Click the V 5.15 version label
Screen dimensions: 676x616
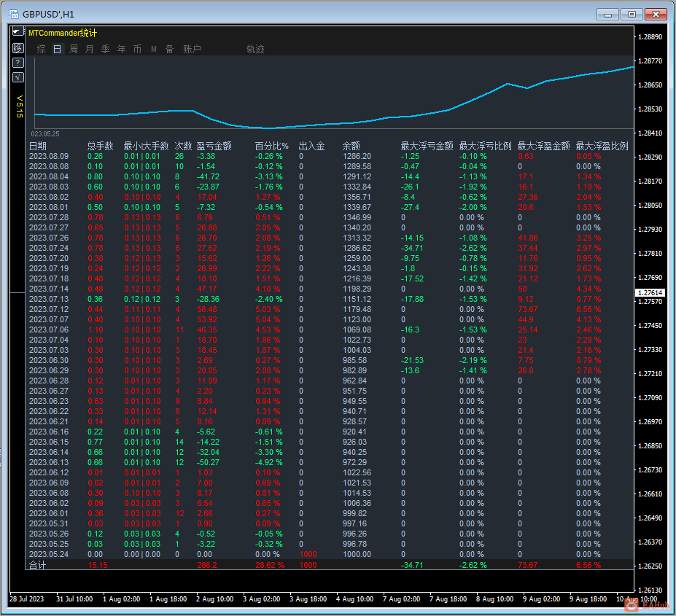click(x=20, y=106)
